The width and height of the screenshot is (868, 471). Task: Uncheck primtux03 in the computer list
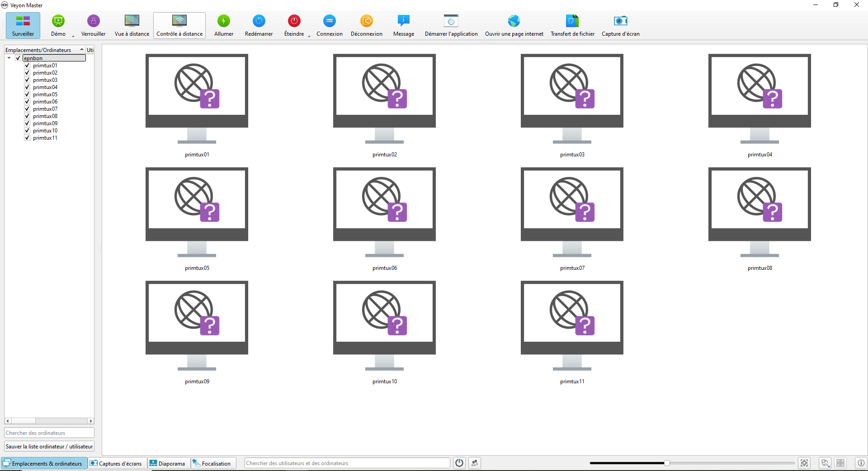(x=27, y=80)
